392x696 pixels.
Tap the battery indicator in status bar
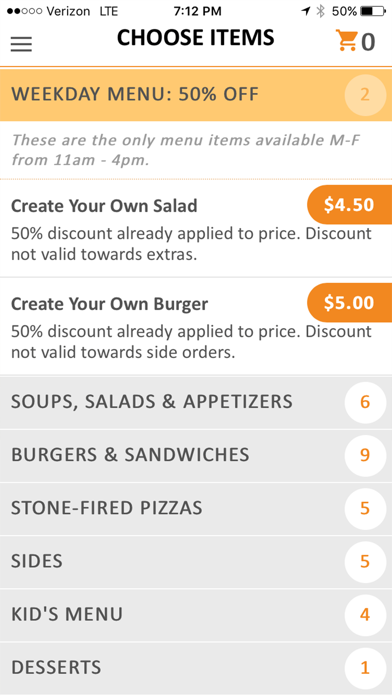tap(373, 12)
